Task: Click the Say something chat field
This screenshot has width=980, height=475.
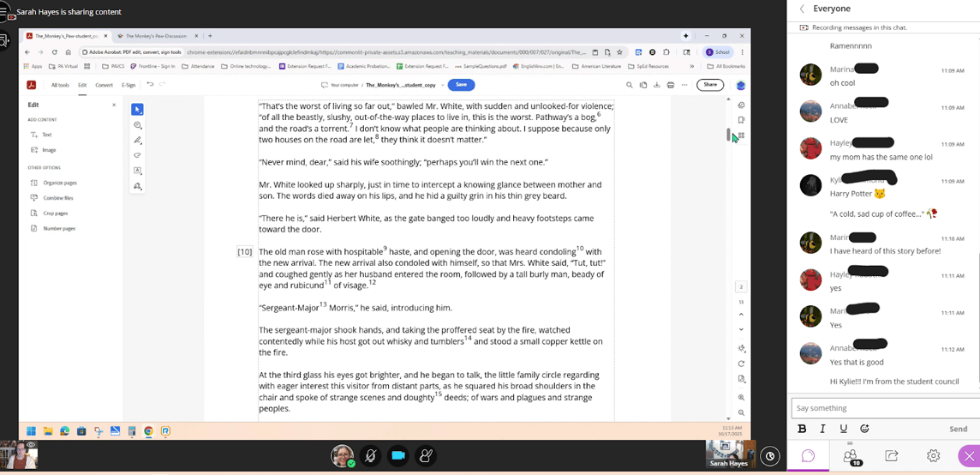Action: coord(882,408)
